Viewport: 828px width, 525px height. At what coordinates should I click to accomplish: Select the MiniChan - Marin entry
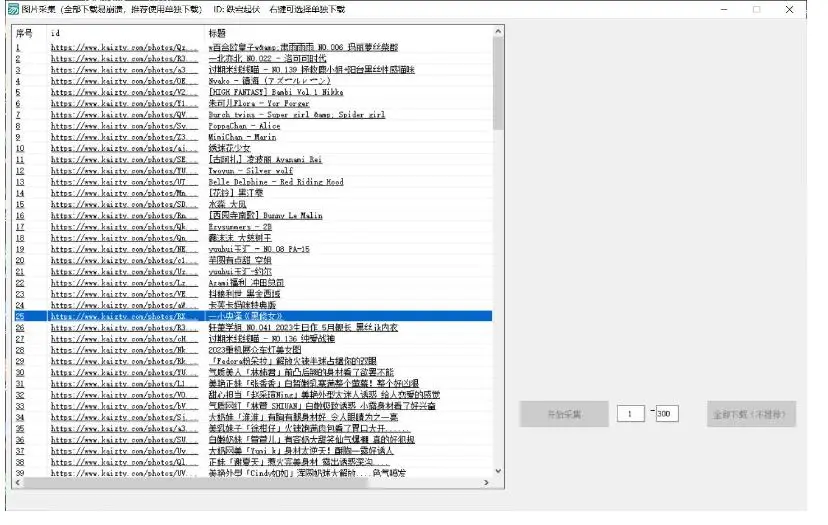(244, 137)
